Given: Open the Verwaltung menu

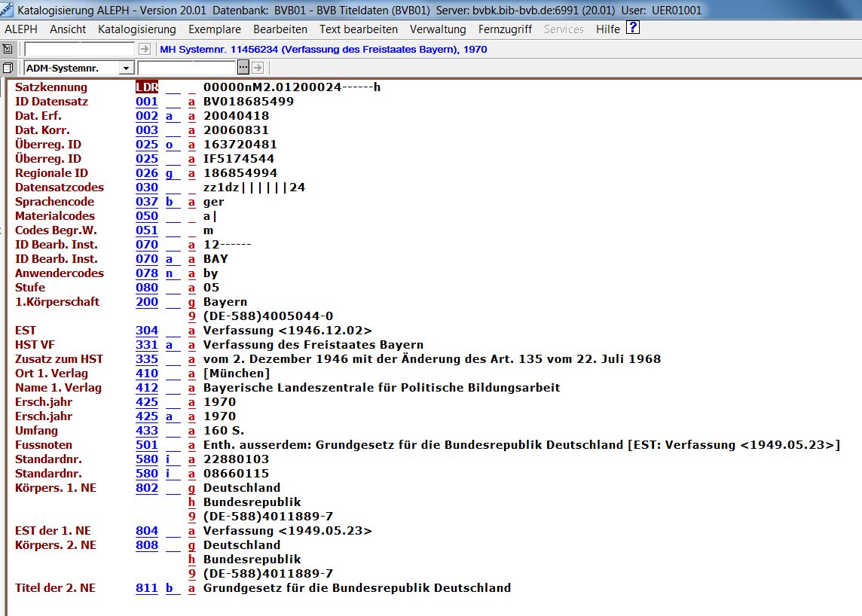Looking at the screenshot, I should pyautogui.click(x=438, y=29).
